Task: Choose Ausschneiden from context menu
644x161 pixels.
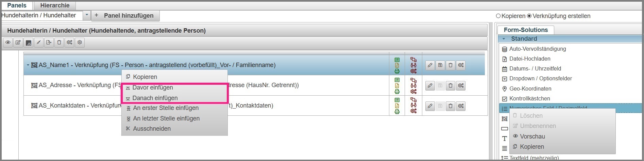Action: 152,129
